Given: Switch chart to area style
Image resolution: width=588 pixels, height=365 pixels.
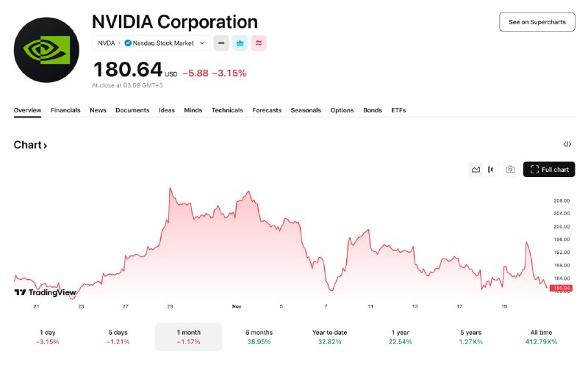Looking at the screenshot, I should tap(476, 170).
